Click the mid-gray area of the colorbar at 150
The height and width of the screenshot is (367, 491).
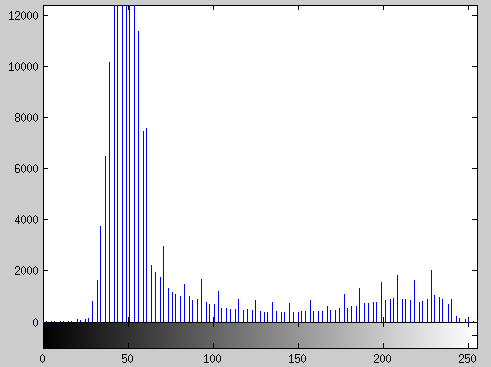(x=298, y=335)
